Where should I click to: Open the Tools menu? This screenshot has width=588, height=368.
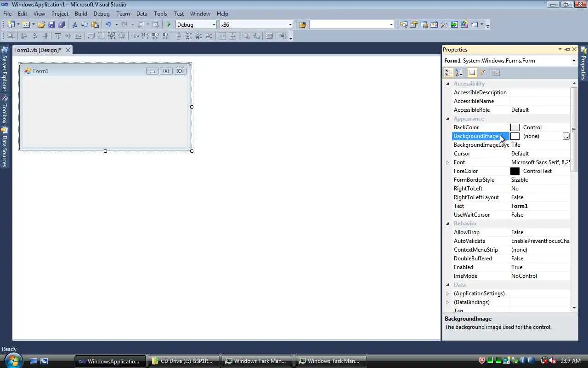click(x=160, y=14)
